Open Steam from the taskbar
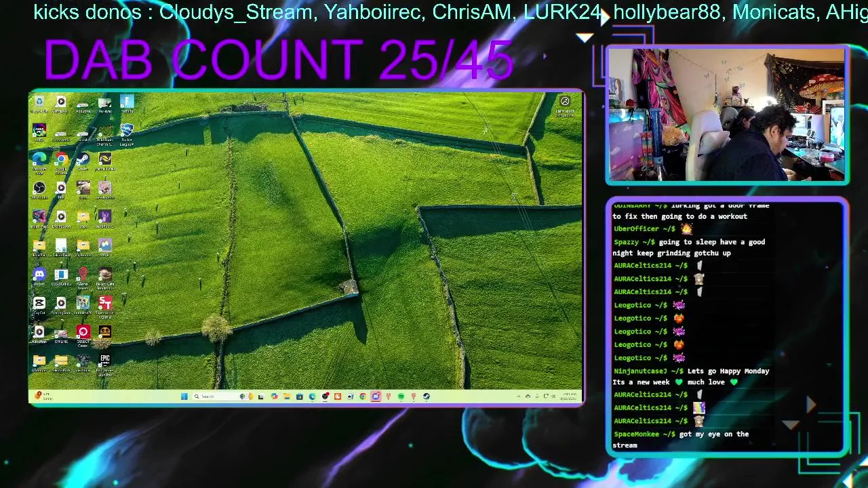 tap(426, 396)
